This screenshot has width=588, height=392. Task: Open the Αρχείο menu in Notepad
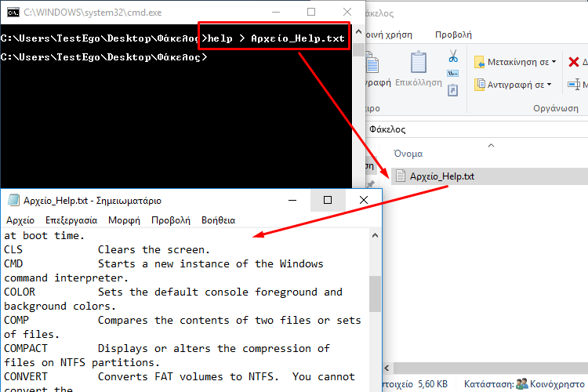click(20, 220)
